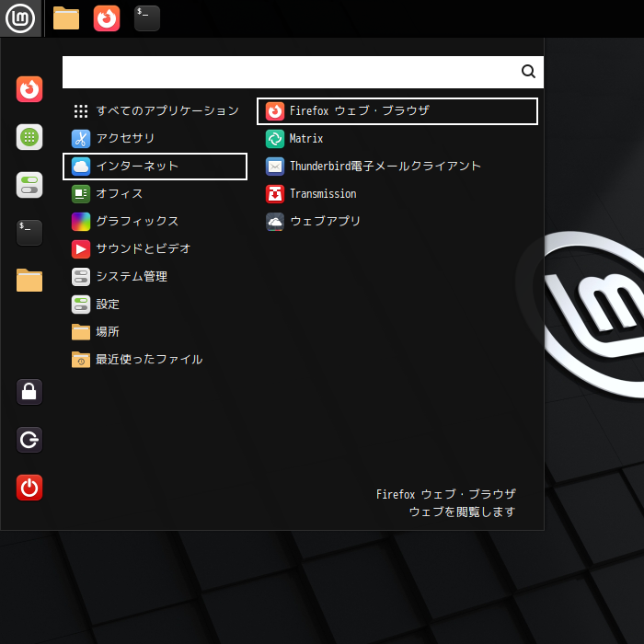Select the グラフィックス category
Viewport: 644px width, 644px height.
(155, 222)
